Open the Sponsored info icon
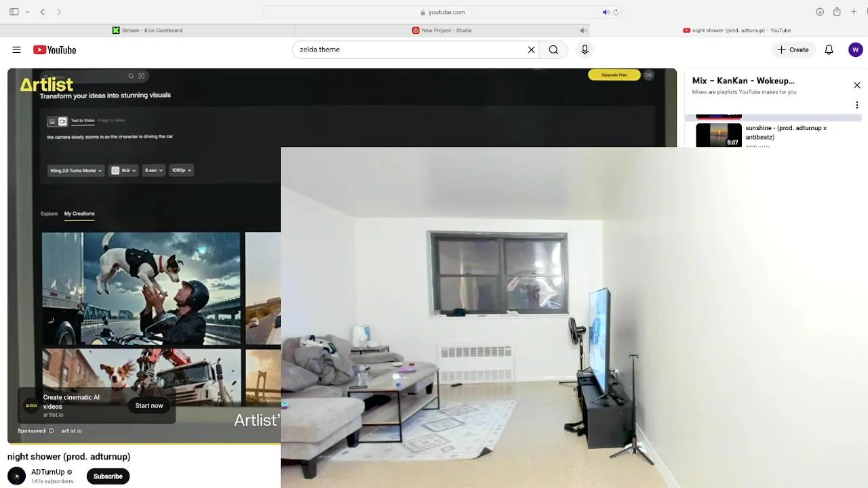868x488 pixels. pos(51,431)
